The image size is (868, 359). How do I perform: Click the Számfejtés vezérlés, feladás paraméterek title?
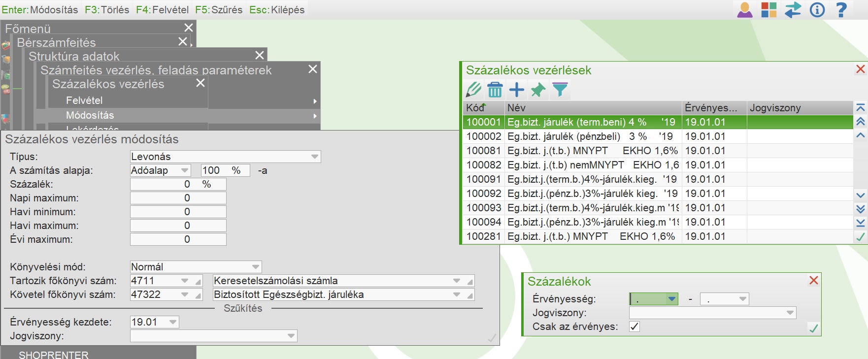coord(156,70)
